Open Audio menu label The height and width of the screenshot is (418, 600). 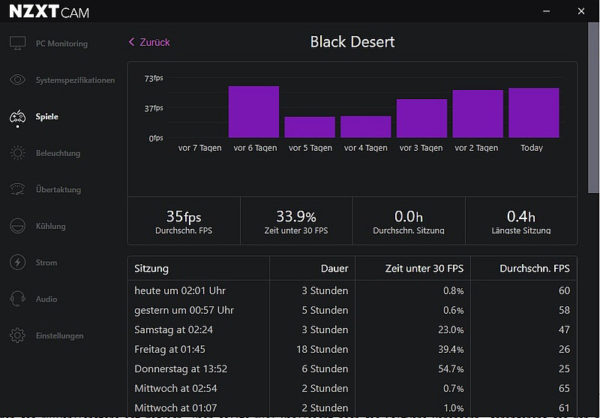click(x=46, y=299)
